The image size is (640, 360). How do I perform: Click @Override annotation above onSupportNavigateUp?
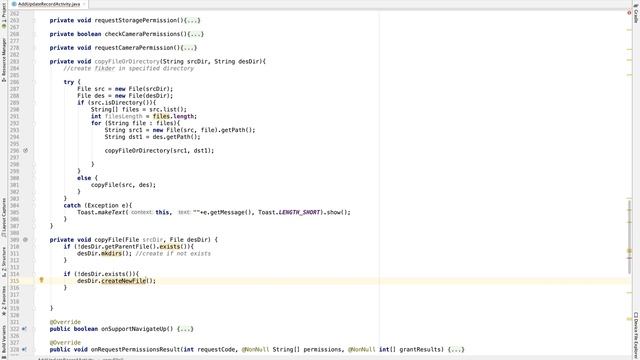[x=65, y=322]
